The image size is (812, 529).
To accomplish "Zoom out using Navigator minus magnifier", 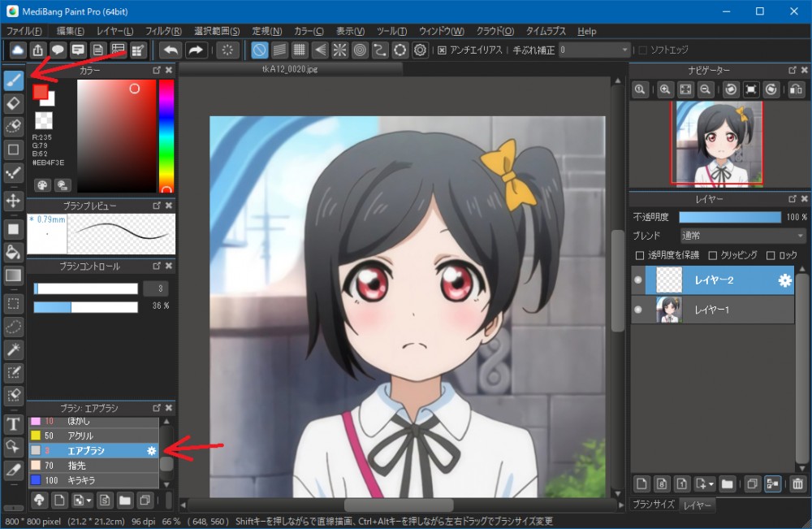I will click(x=706, y=89).
